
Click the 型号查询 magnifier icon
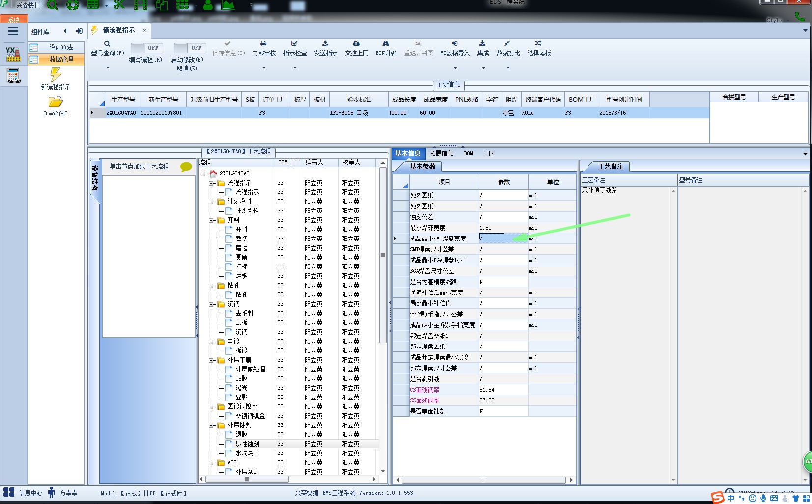tap(107, 44)
